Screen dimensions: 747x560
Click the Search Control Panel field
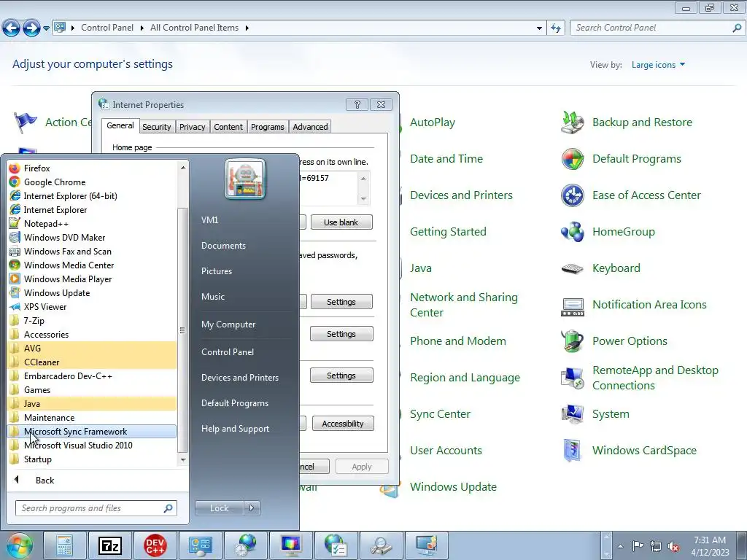tap(657, 28)
